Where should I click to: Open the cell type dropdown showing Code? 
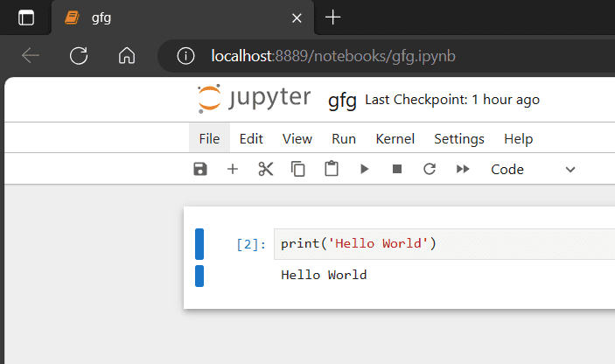point(533,170)
